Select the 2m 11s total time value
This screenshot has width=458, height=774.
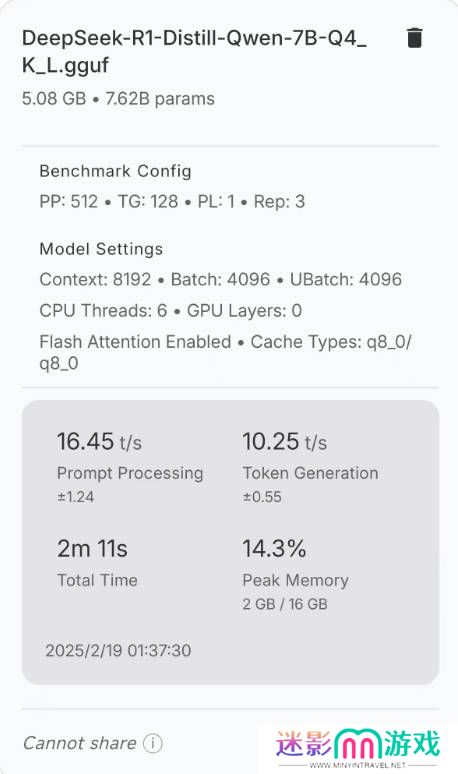(92, 548)
